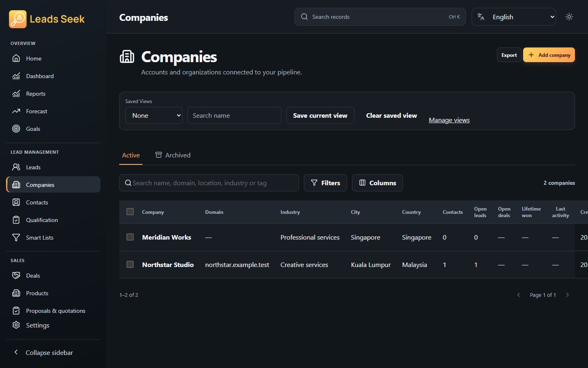Focus the company search by name or domain field
The image size is (588, 368).
click(x=209, y=183)
